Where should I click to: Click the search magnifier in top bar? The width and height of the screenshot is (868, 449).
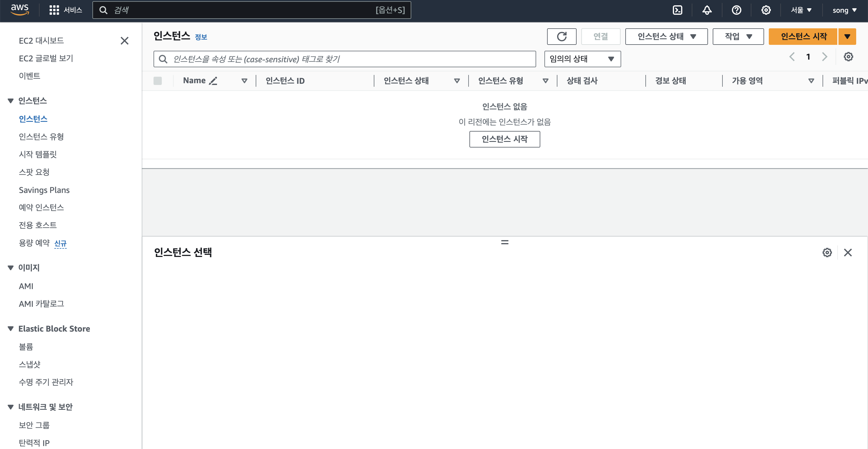(103, 10)
